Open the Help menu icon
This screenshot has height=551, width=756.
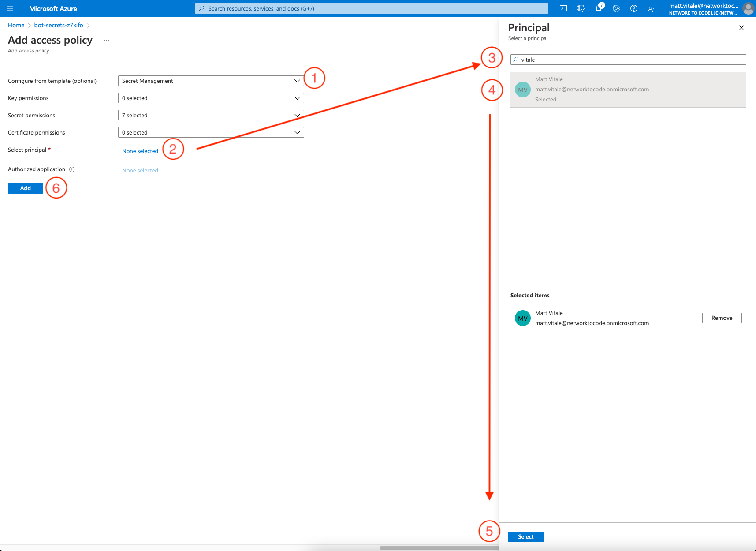coord(633,8)
